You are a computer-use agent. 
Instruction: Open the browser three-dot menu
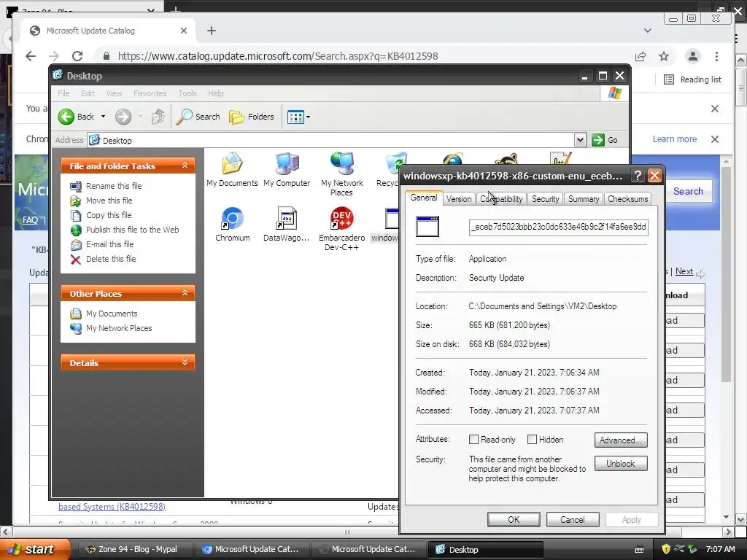coord(716,56)
